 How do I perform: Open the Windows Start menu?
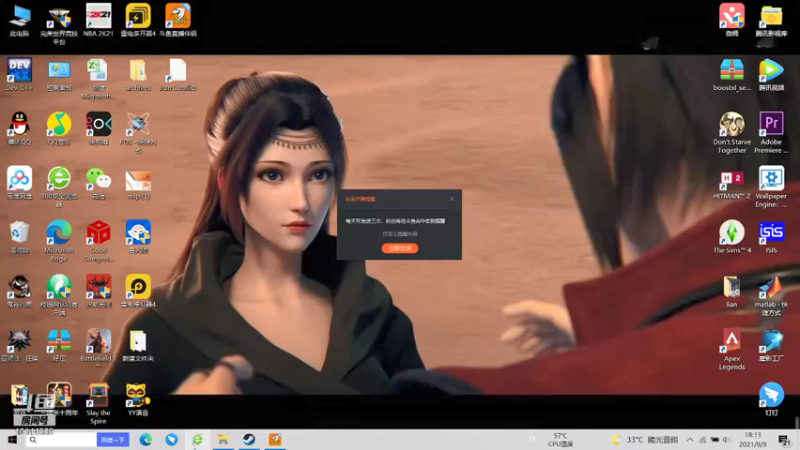(x=12, y=440)
